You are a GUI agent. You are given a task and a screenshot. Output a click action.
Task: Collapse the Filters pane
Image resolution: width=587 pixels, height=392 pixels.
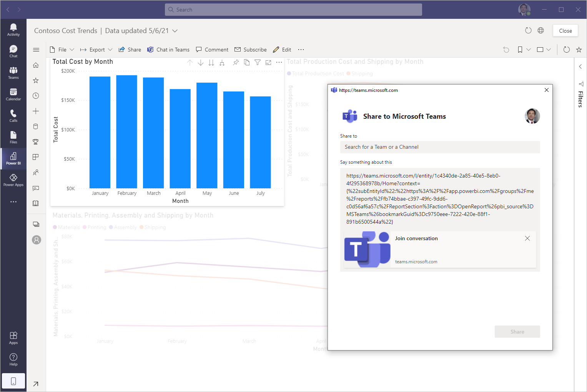(x=580, y=66)
